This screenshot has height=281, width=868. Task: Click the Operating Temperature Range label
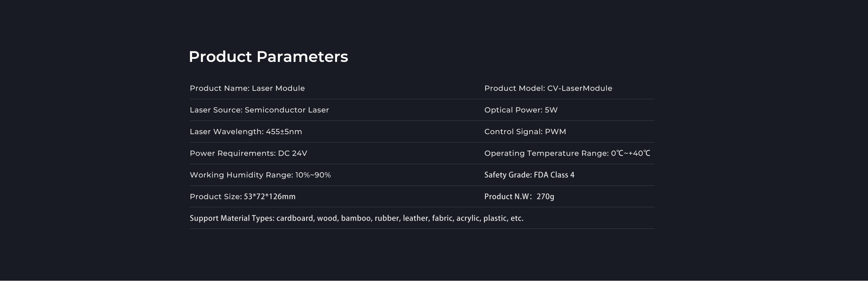click(x=546, y=153)
